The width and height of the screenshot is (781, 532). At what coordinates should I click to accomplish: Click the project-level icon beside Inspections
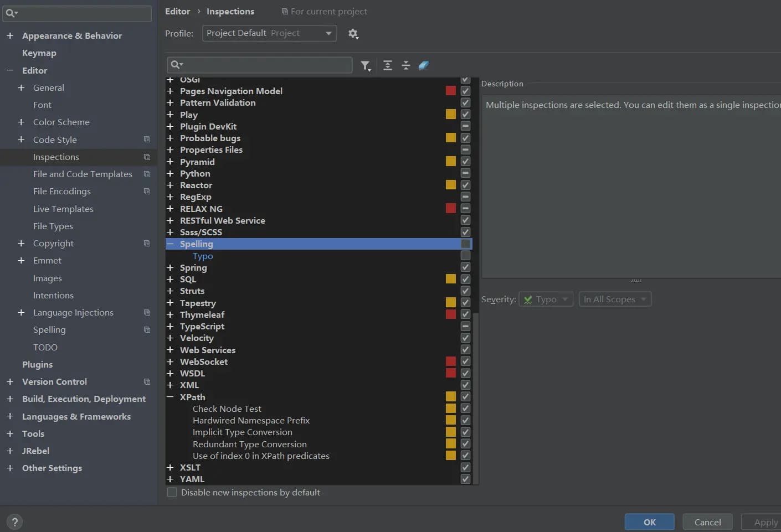[x=147, y=157]
